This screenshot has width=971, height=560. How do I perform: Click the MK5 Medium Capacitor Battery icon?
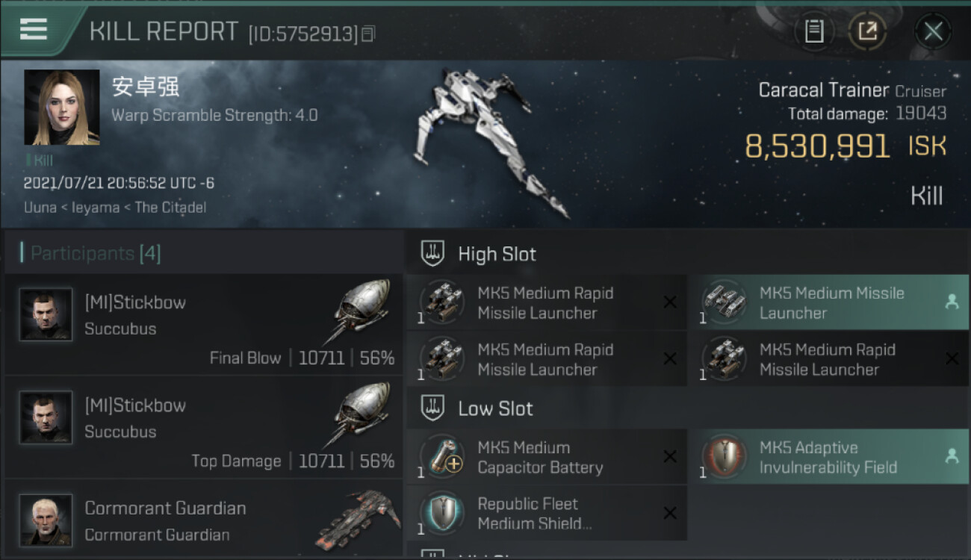pos(442,456)
